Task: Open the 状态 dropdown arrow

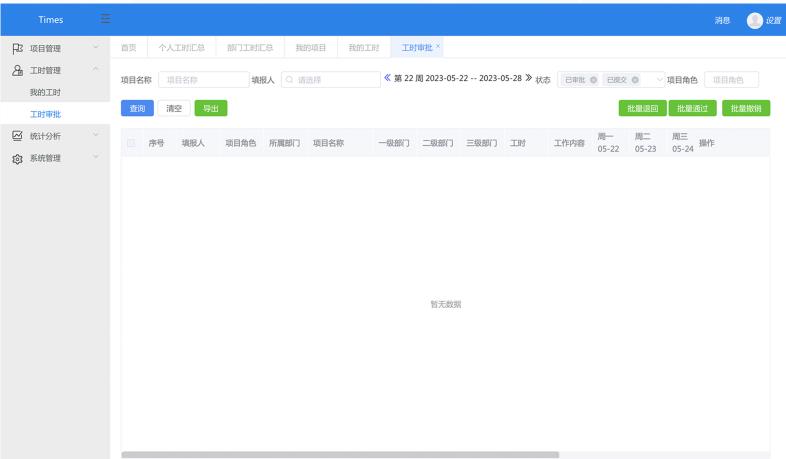Action: tap(659, 80)
